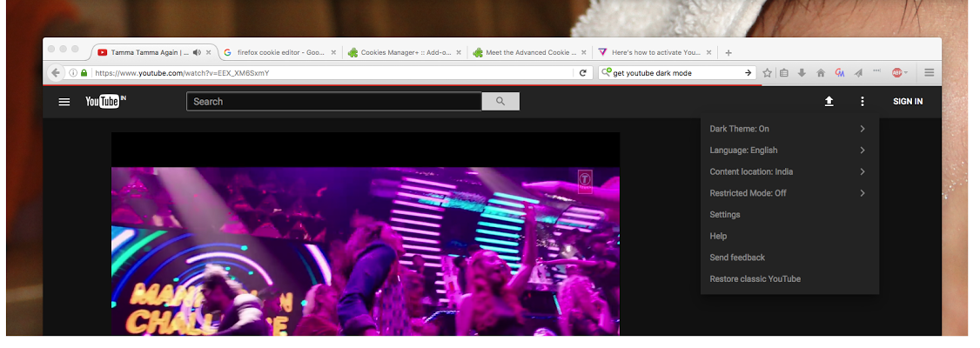Open Help from the YouTube menu

click(x=789, y=236)
